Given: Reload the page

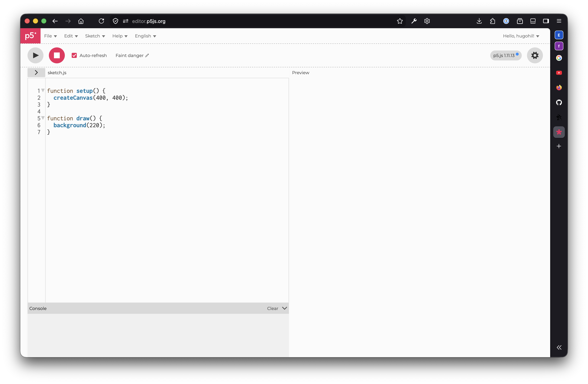Looking at the screenshot, I should (101, 21).
